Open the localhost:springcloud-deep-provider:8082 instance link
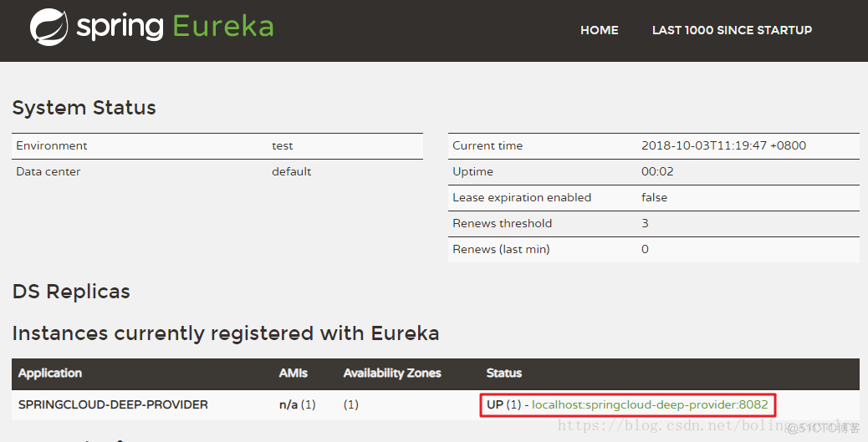This screenshot has width=868, height=442. 650,405
